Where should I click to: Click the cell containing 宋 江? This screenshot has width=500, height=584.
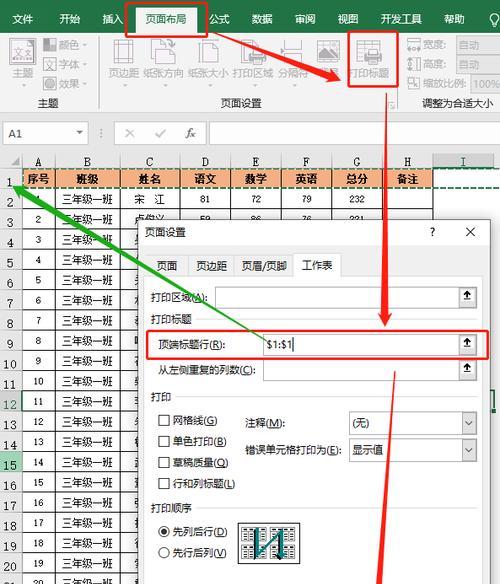150,199
